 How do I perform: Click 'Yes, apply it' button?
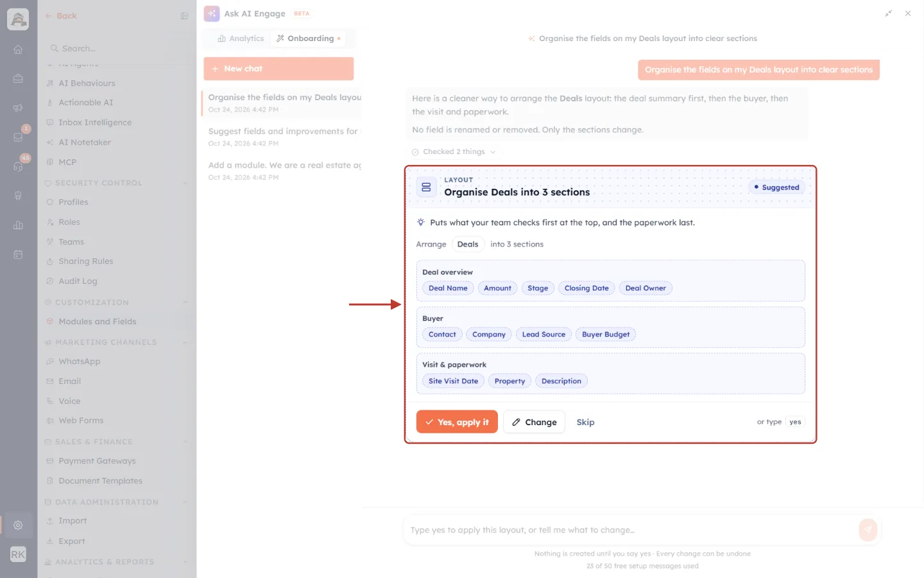coord(457,422)
